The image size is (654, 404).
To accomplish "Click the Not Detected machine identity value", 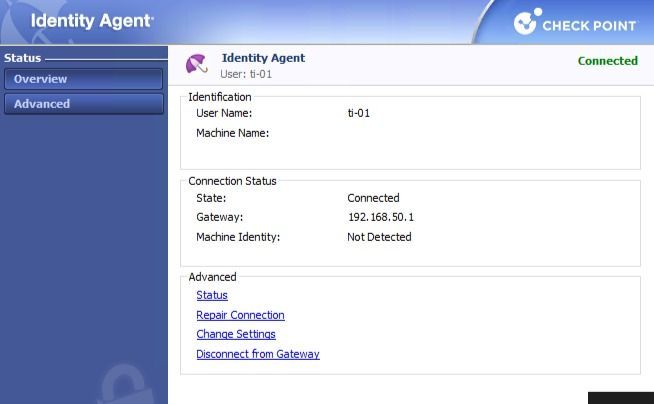I will (379, 237).
